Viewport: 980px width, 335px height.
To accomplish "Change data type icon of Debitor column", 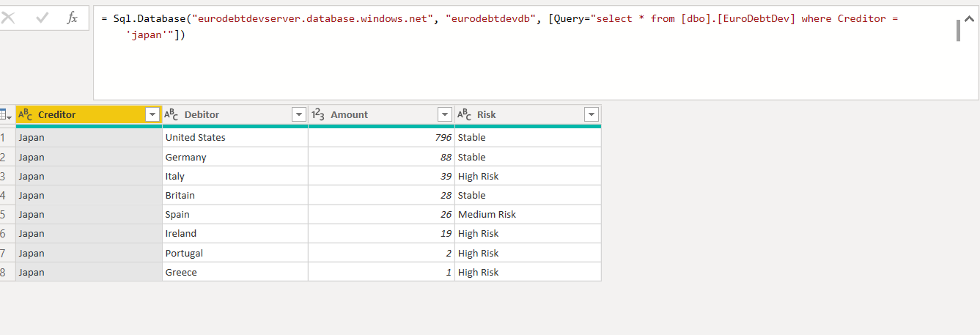I will [x=172, y=114].
